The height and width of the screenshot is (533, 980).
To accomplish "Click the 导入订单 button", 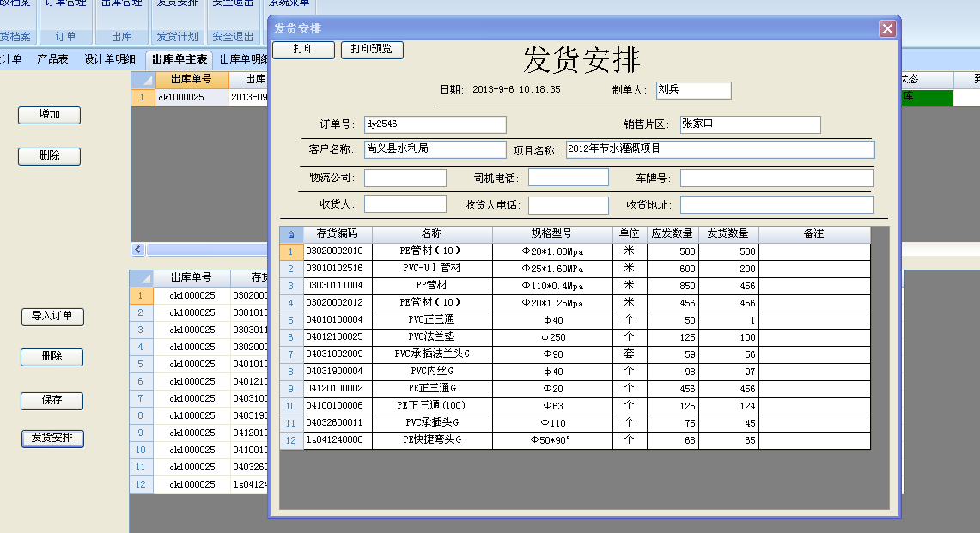I will pyautogui.click(x=52, y=317).
